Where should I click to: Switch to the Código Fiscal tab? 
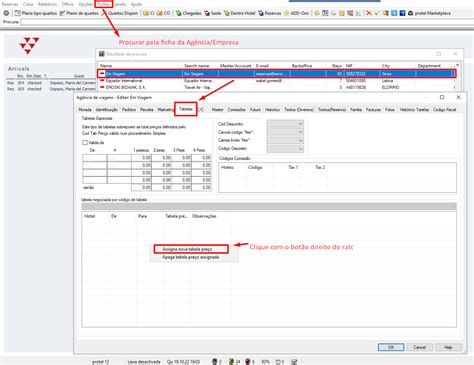pos(444,109)
